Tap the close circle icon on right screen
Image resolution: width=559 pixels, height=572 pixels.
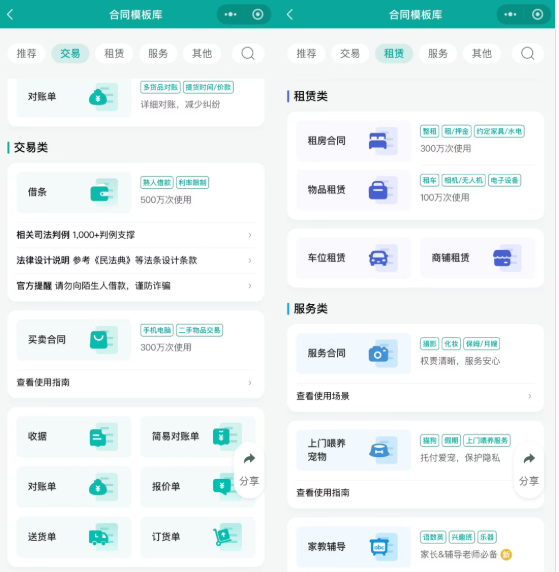pyautogui.click(x=537, y=15)
